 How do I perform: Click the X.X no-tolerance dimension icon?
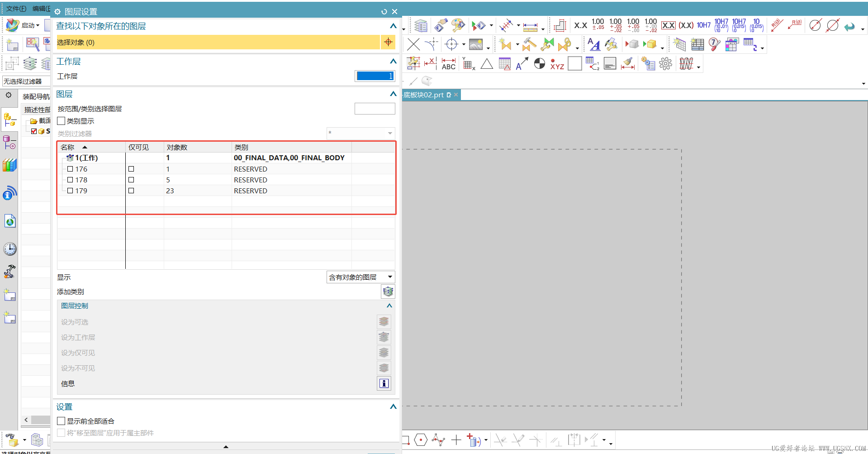580,25
